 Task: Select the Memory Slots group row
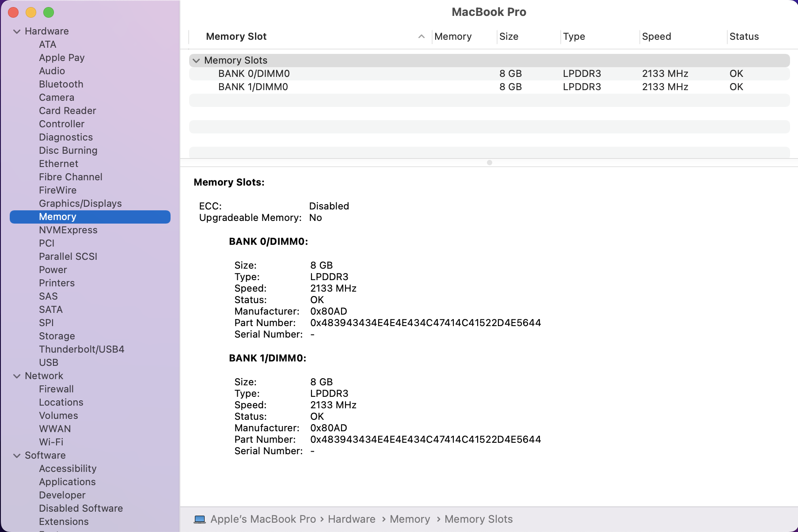(x=490, y=61)
